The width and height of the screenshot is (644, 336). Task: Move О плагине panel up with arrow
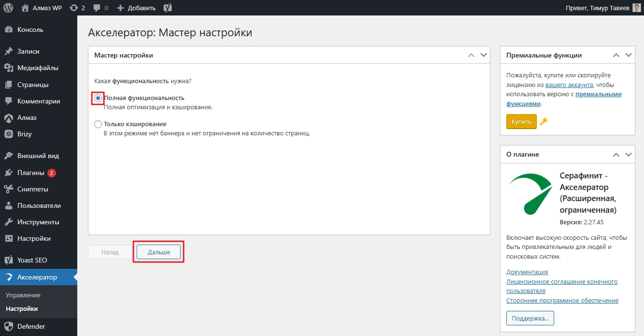[x=616, y=155]
